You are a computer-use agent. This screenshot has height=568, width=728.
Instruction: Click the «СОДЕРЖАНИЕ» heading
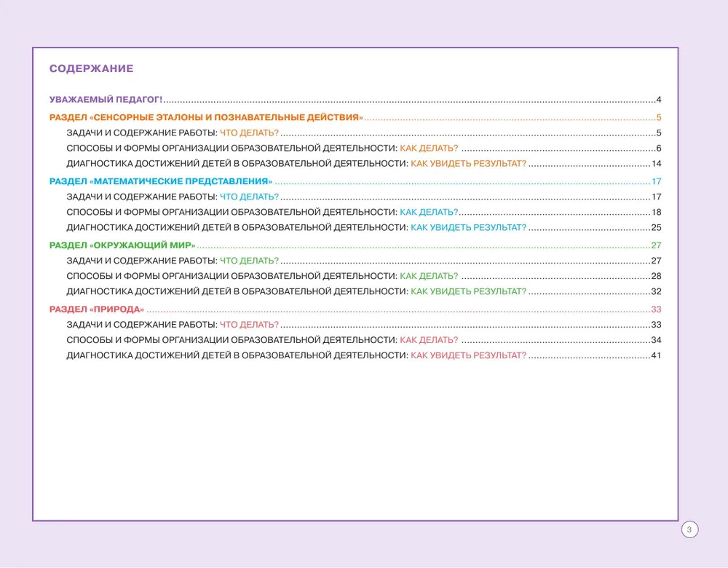click(91, 69)
